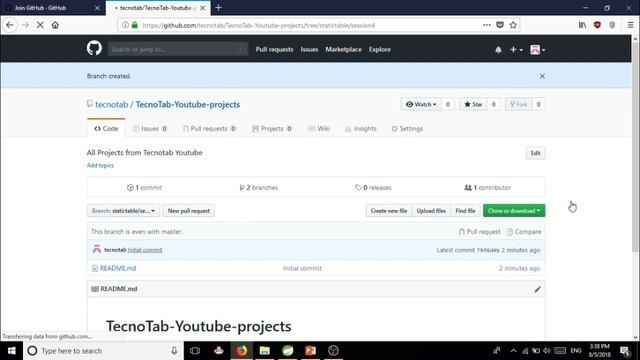This screenshot has width=640, height=360.
Task: Focus the Search or jump to field
Action: tap(178, 49)
